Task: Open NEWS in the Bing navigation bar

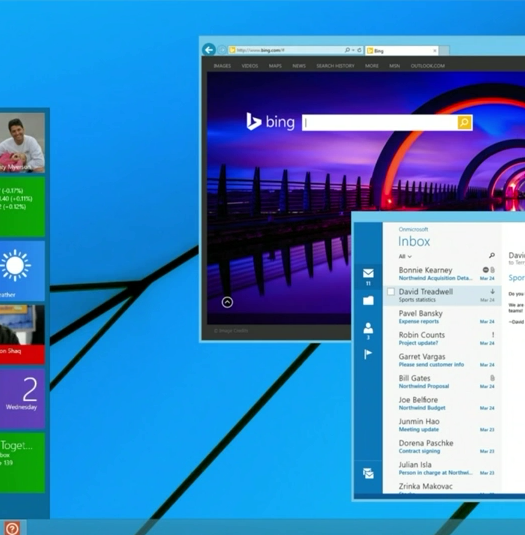Action: tap(299, 66)
